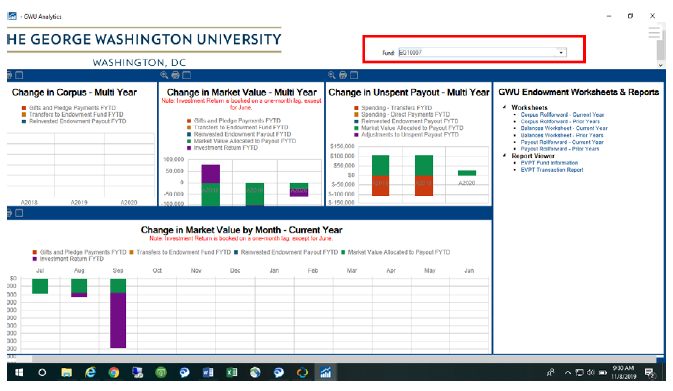Viewport: 673px width, 391px height.
Task: Click the green A2020 bar in Unspent Payout chart
Action: tap(467, 173)
